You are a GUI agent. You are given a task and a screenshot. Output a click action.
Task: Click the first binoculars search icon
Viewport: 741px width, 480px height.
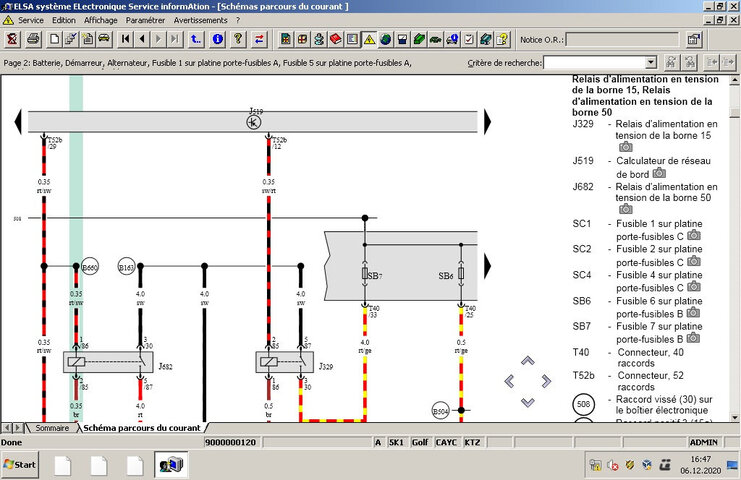(x=671, y=62)
